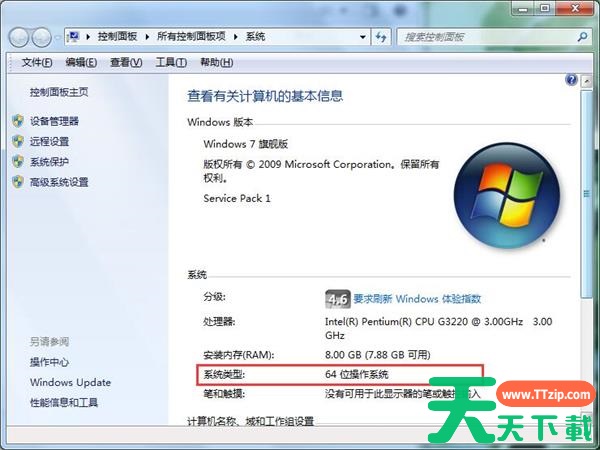The height and width of the screenshot is (450, 600).
Task: Click the computer icon in address bar
Action: coord(73,37)
